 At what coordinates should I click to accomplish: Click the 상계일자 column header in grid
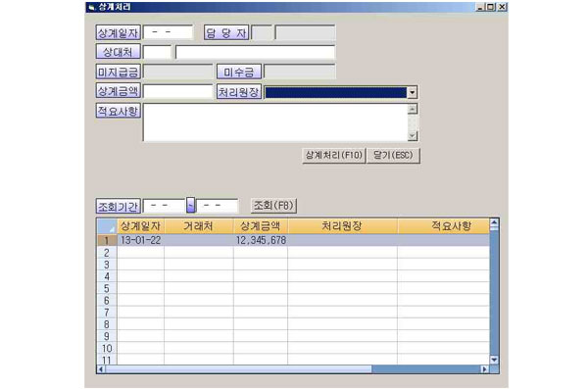pyautogui.click(x=140, y=226)
